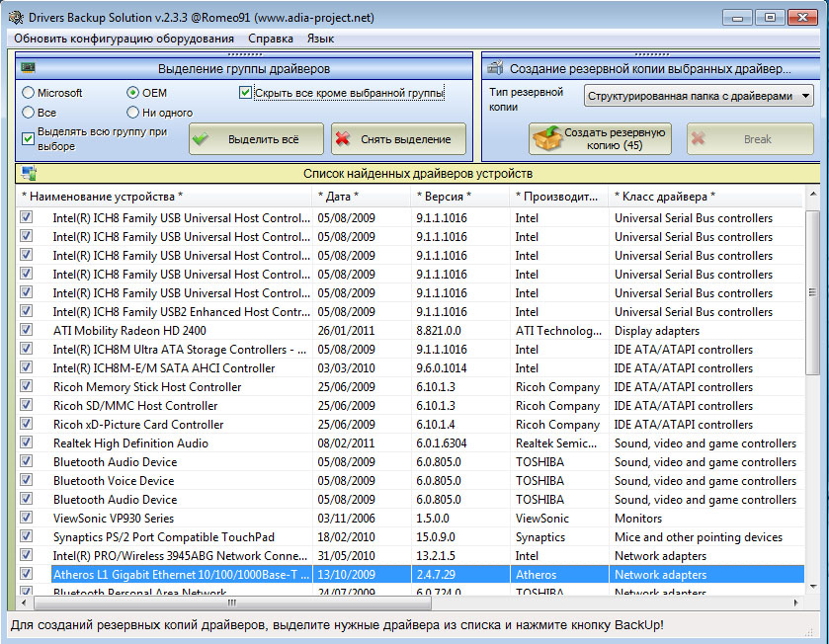The width and height of the screenshot is (829, 644).
Task: Click the red X icon on Break button
Action: point(701,139)
